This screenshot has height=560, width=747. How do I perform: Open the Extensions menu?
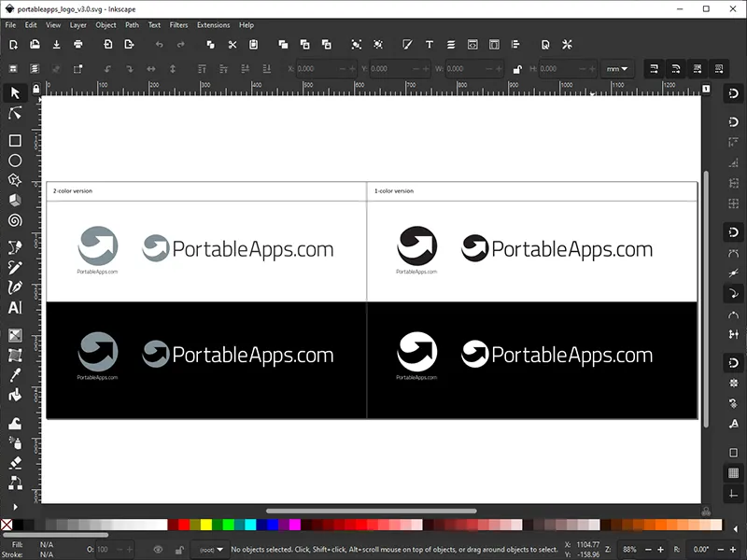click(213, 25)
